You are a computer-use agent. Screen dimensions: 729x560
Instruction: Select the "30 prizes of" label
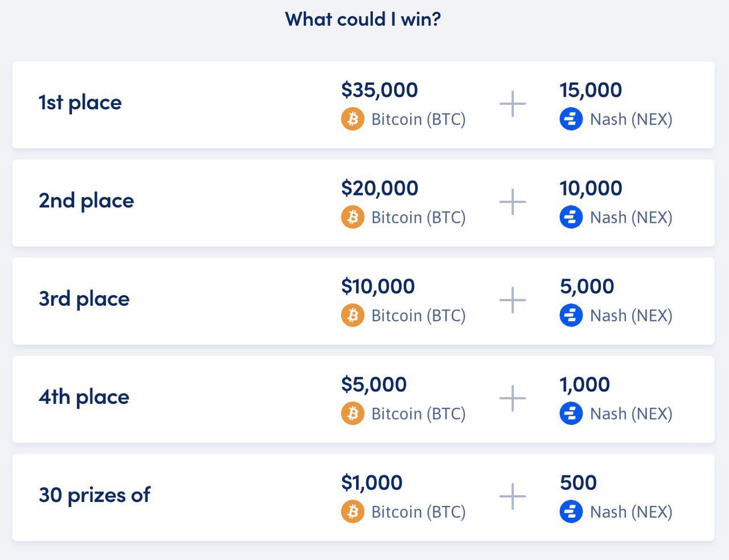tap(94, 495)
